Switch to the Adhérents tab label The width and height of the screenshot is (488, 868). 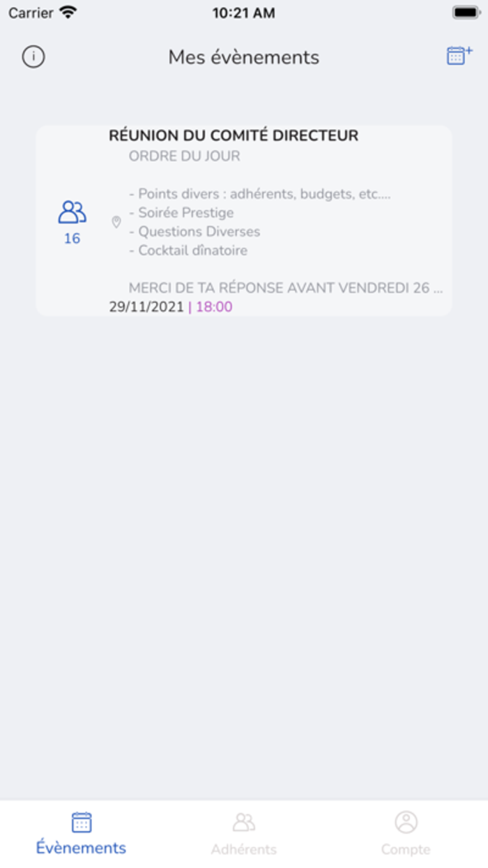coord(244,849)
